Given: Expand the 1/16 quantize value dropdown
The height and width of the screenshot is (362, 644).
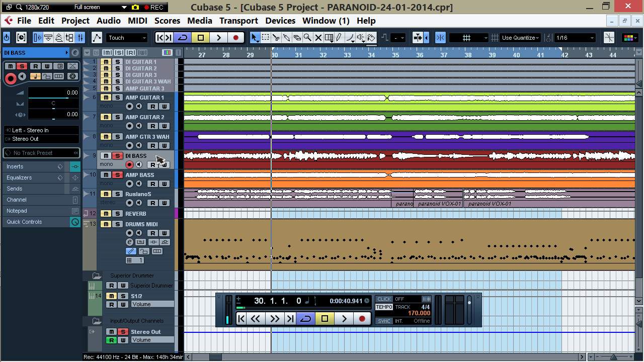Looking at the screenshot, I should 575,38.
